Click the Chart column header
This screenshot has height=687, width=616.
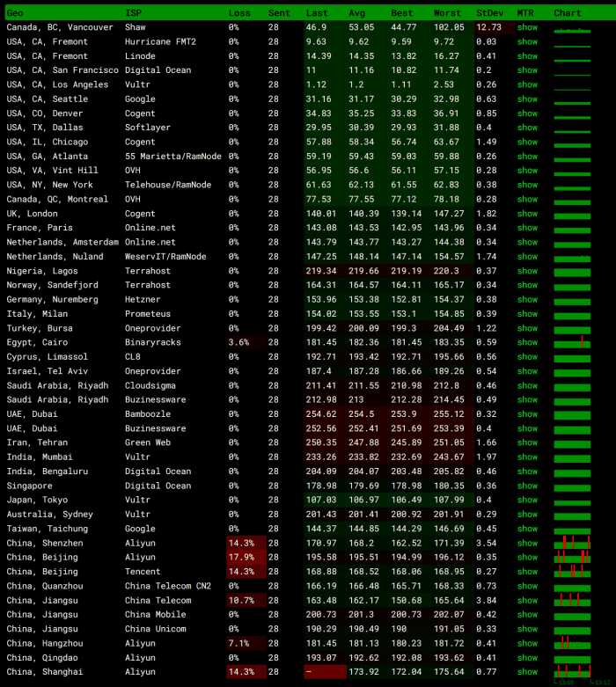coord(568,13)
